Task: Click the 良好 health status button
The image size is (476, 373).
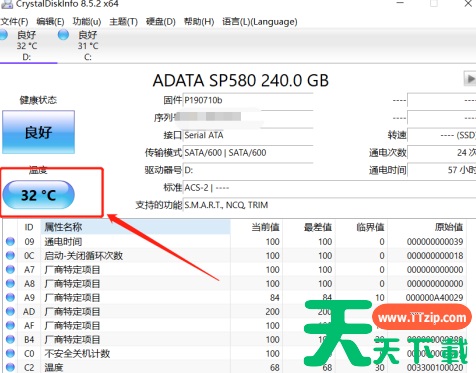Action: (x=39, y=132)
